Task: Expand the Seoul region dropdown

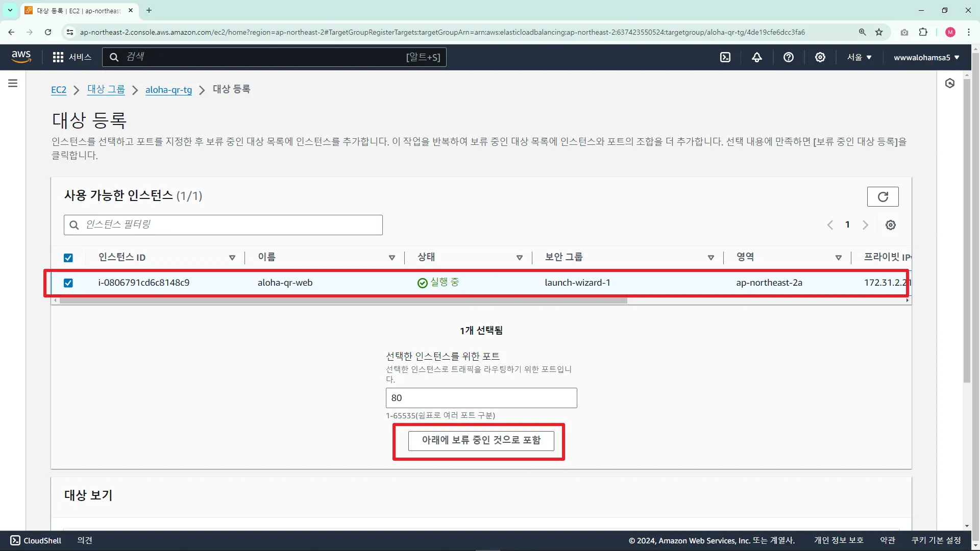Action: coord(860,57)
